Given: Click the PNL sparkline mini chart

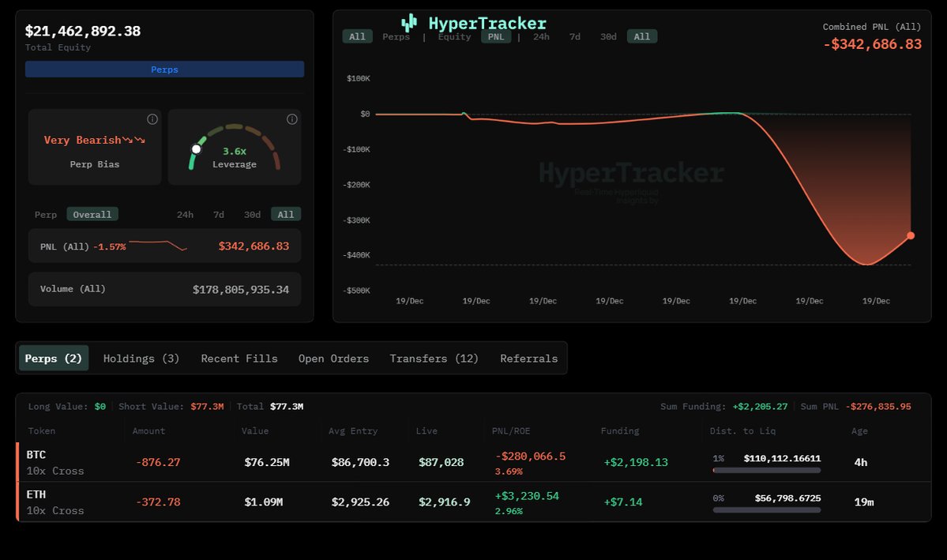Looking at the screenshot, I should coord(158,246).
